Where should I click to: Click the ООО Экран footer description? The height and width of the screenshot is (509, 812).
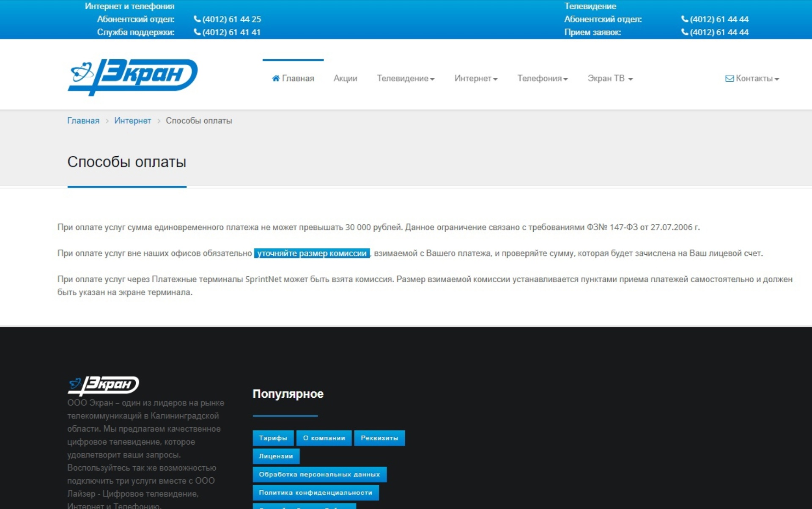coord(146,454)
